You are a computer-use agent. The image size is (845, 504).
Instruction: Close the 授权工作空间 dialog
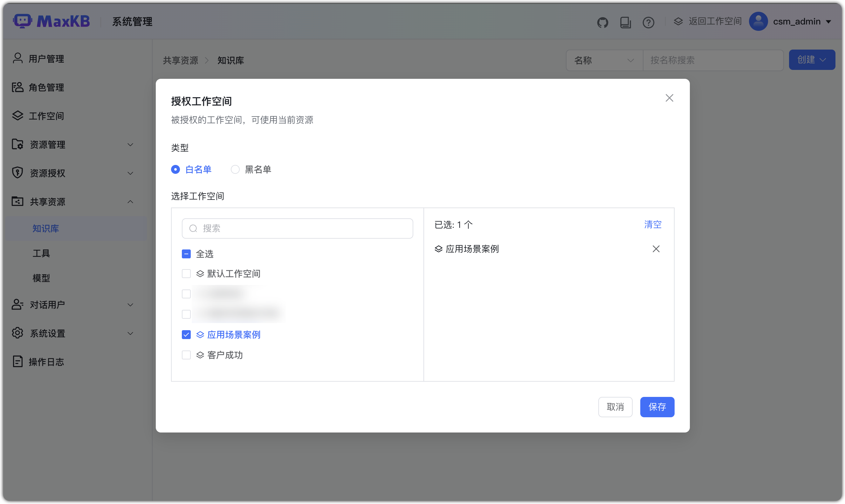[669, 98]
